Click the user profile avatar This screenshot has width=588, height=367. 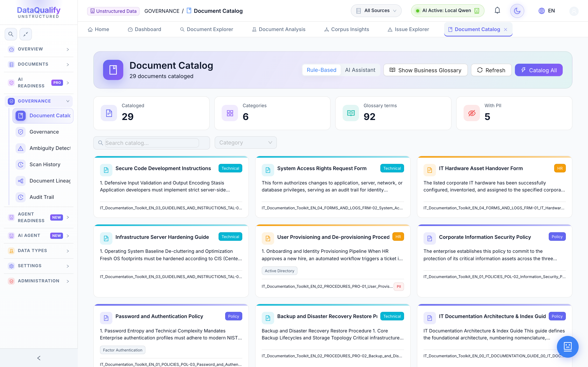pyautogui.click(x=574, y=11)
